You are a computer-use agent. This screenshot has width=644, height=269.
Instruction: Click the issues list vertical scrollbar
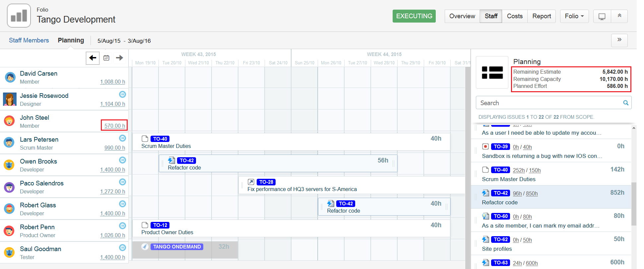point(634,204)
